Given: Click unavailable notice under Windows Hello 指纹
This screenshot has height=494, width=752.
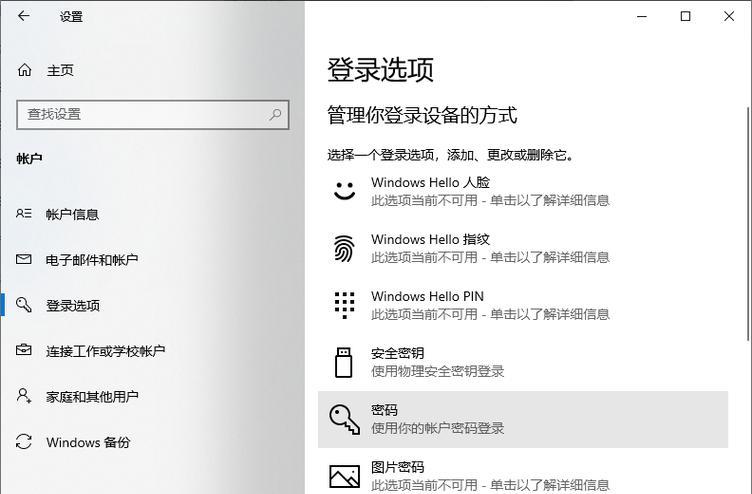Looking at the screenshot, I should (x=490, y=257).
